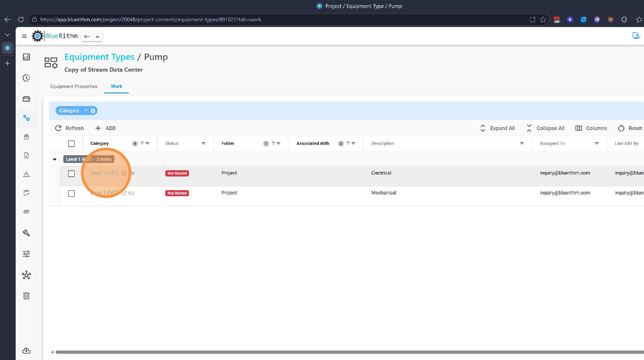
Task: Click the install app icon at top right
Action: (636, 35)
